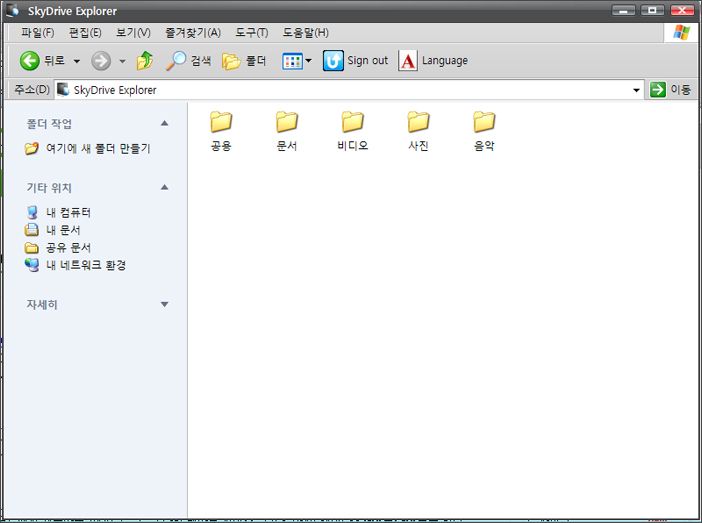The image size is (702, 523).
Task: Expand the 자세히 details panel
Action: (x=164, y=304)
